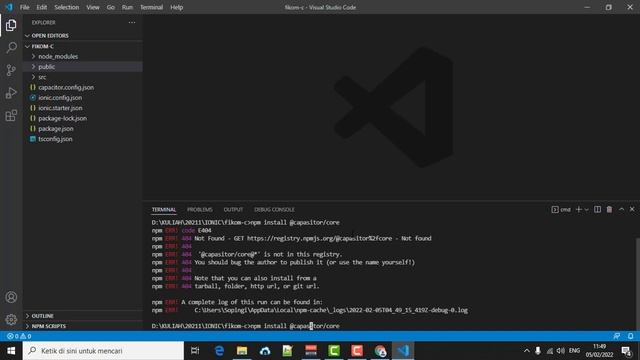Open the Search view in activity bar
Image resolution: width=640 pixels, height=360 pixels.
tap(11, 47)
